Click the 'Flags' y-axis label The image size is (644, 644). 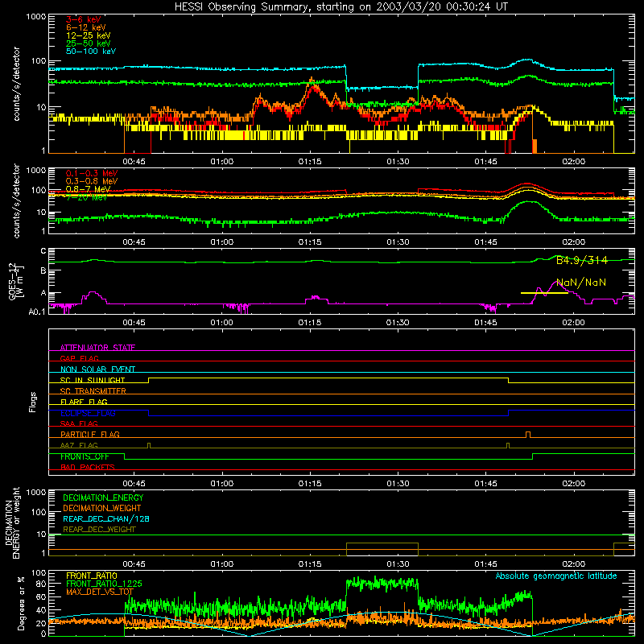(x=33, y=402)
